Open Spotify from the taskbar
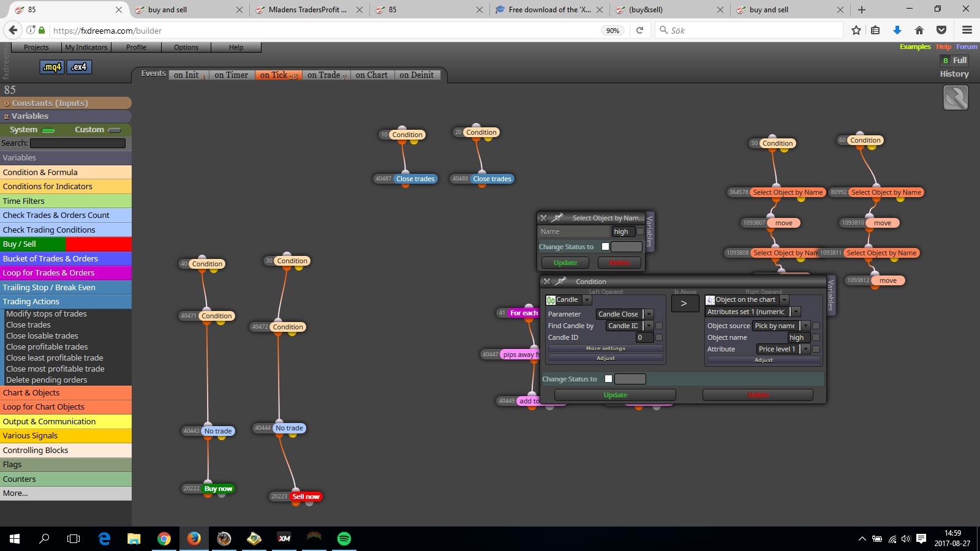Viewport: 980px width, 551px height. (344, 539)
